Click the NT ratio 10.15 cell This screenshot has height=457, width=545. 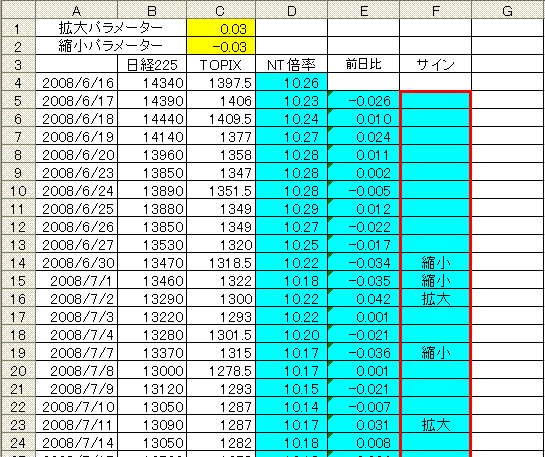(x=292, y=389)
